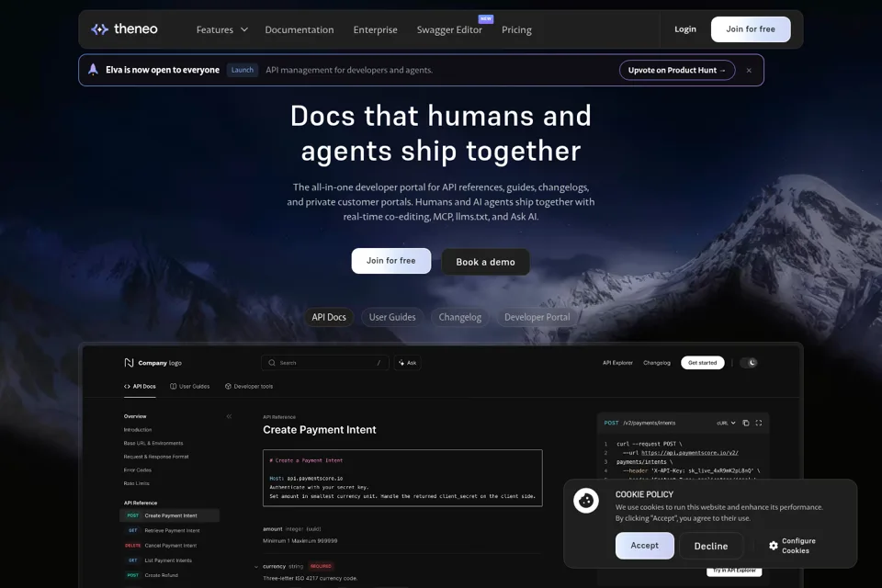Image resolution: width=882 pixels, height=588 pixels.
Task: Click the magnifier icon in the search box
Action: [272, 363]
